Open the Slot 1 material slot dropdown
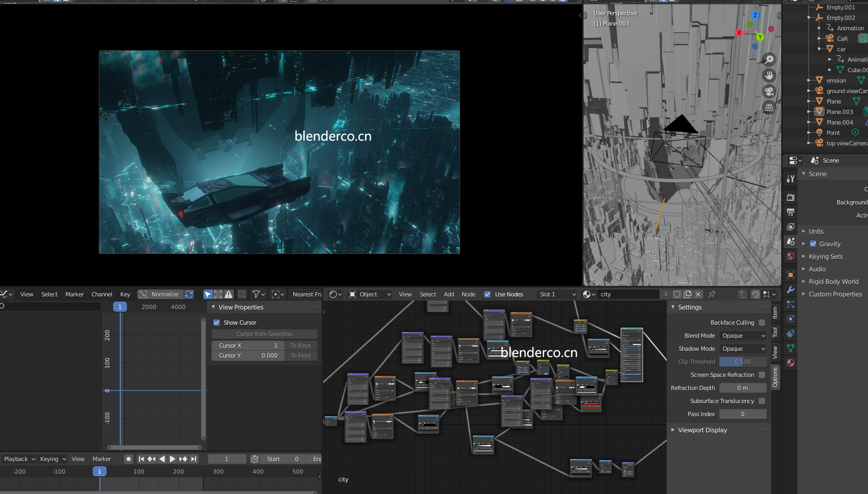Screen dimensions: 868x494 click(x=557, y=294)
